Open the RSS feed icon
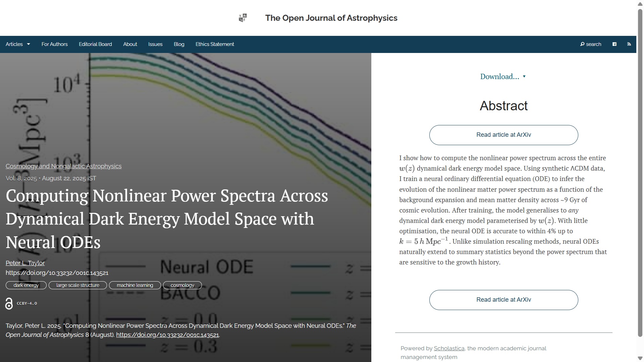644x362 pixels. click(629, 44)
